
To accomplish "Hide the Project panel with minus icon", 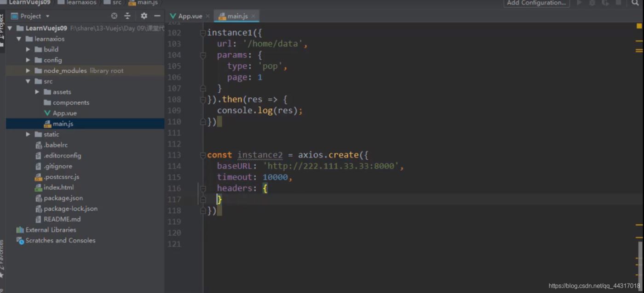I will [x=157, y=16].
